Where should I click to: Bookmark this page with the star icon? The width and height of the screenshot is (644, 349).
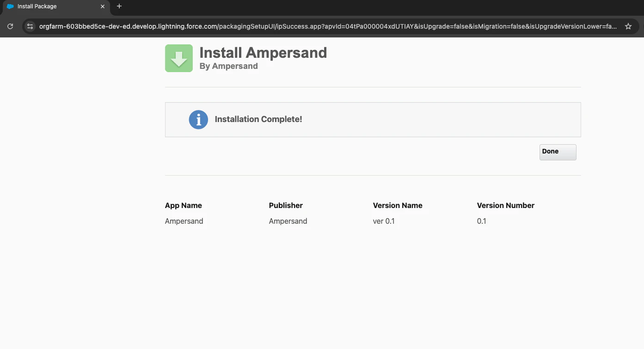628,26
